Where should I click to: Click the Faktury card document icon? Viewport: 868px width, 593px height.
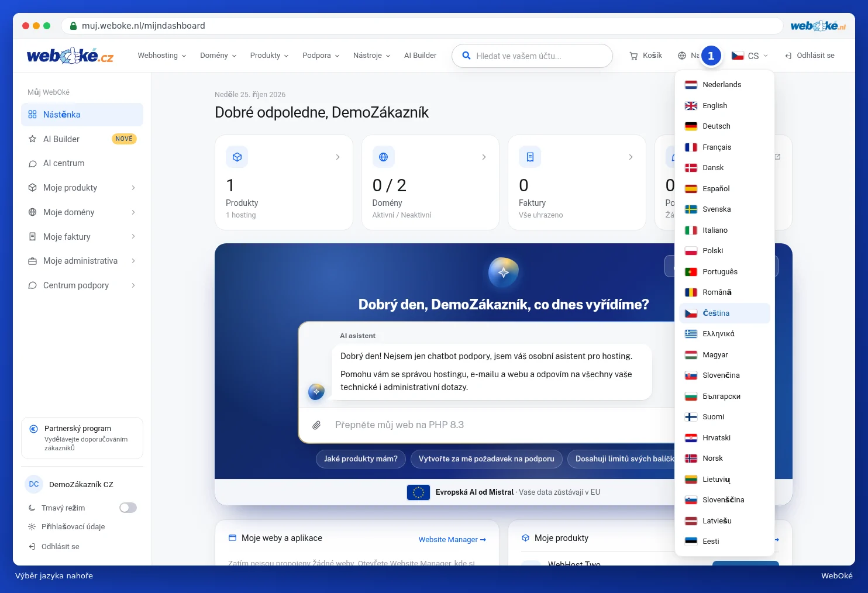530,157
